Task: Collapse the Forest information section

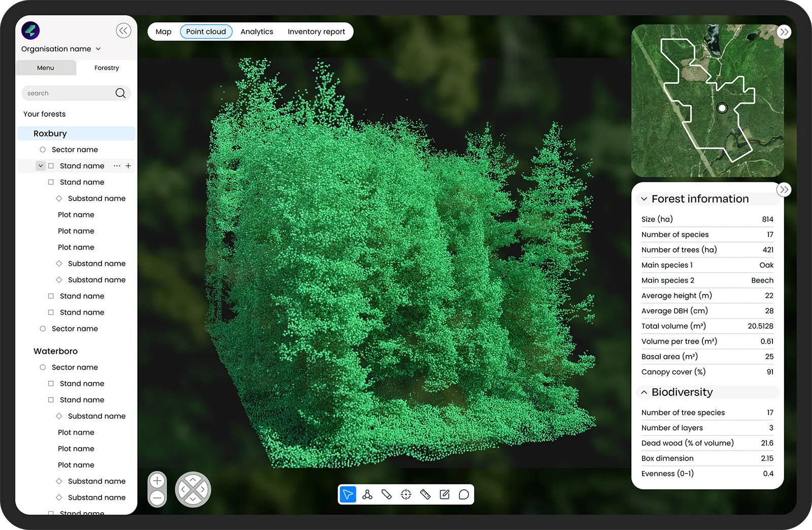Action: coord(644,199)
